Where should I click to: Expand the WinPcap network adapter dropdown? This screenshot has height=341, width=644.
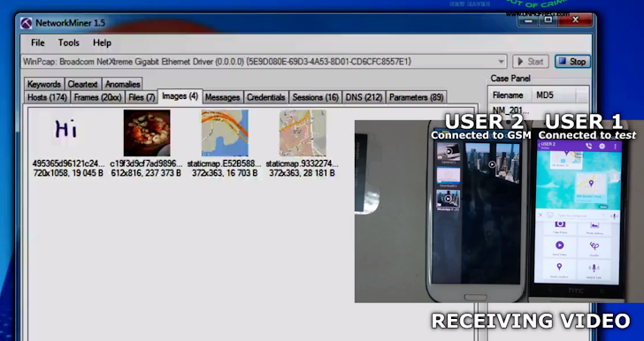point(501,62)
